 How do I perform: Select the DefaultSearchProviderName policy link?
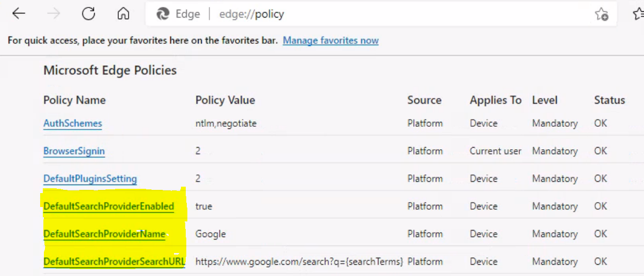pos(104,234)
